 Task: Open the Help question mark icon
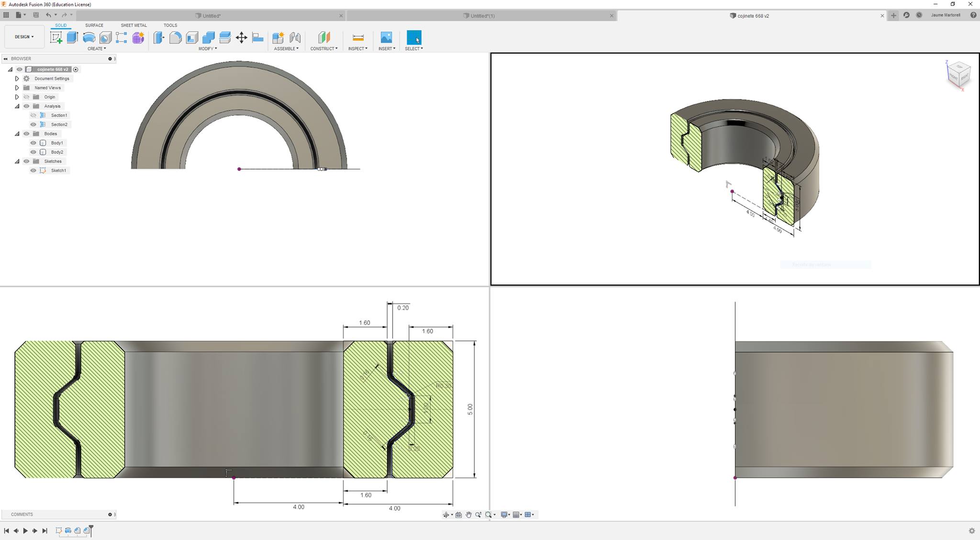point(973,15)
